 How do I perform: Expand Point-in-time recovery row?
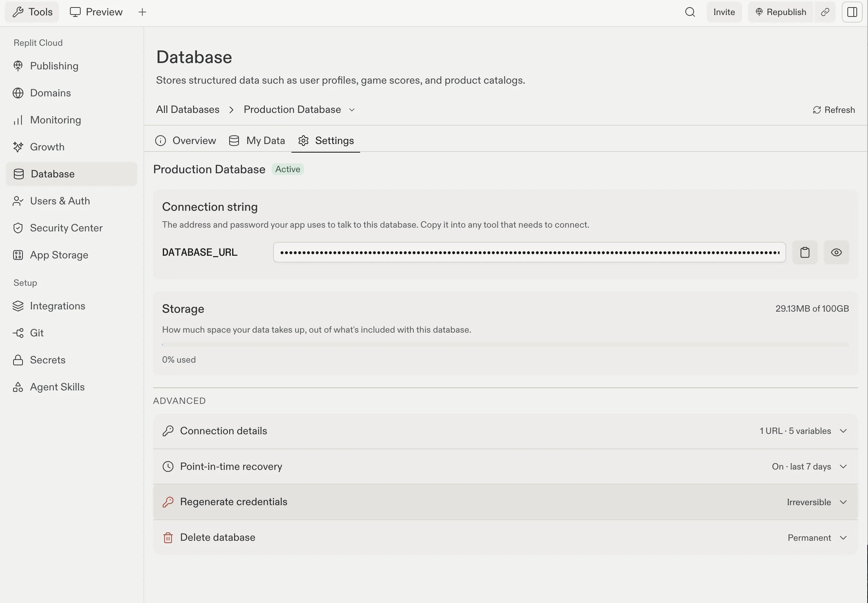505,466
